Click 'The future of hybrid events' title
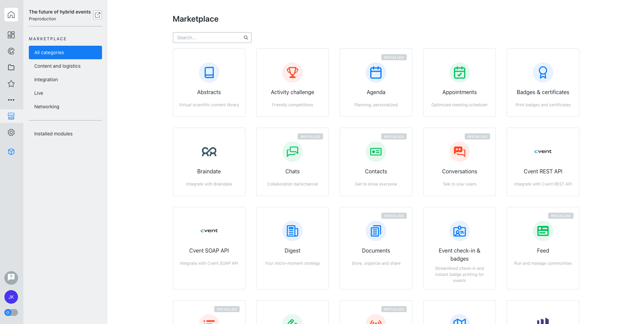Image resolution: width=644 pixels, height=324 pixels. pyautogui.click(x=60, y=12)
